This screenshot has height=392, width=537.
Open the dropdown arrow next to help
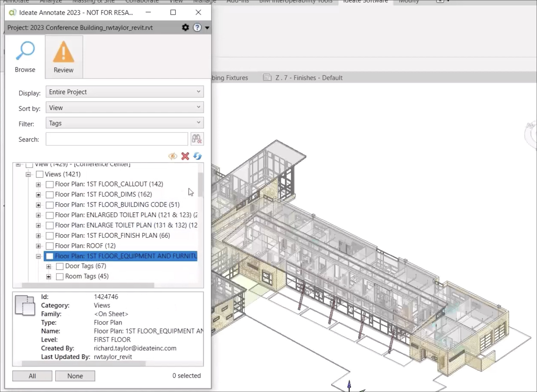pyautogui.click(x=207, y=28)
